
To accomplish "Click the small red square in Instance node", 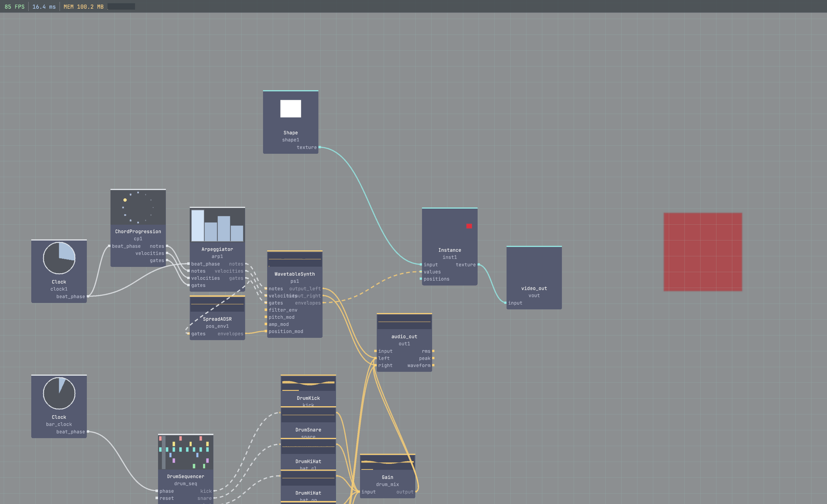I will tap(469, 226).
